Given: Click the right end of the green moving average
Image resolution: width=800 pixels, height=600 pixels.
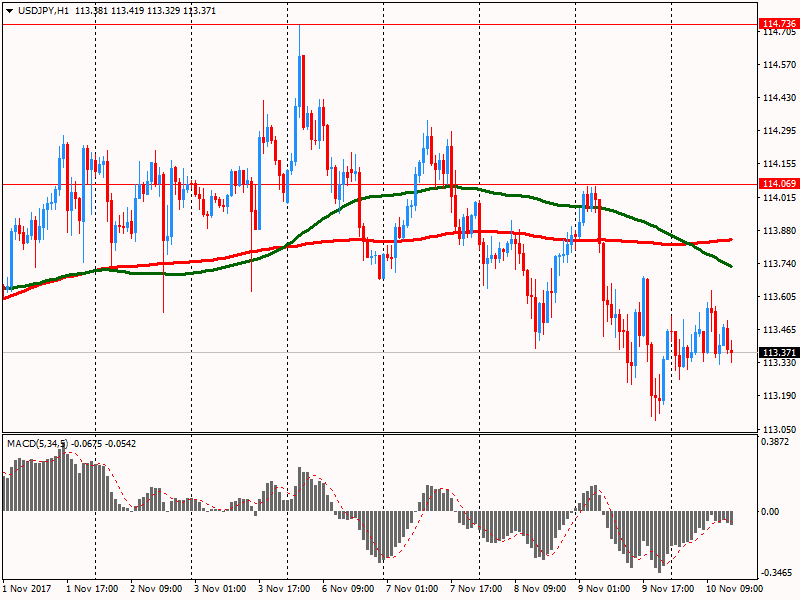Looking at the screenshot, I should point(731,266).
